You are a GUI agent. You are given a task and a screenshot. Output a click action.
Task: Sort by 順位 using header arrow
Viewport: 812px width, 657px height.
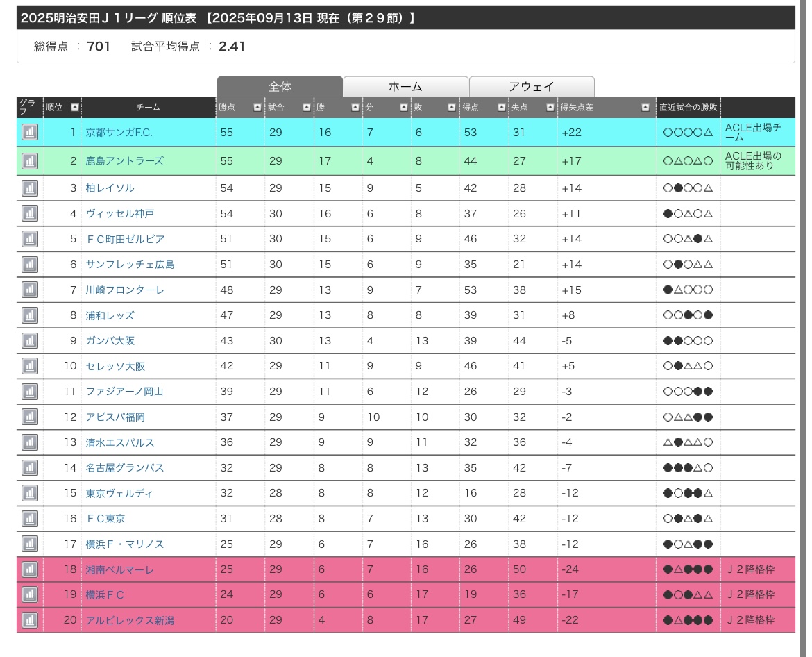pyautogui.click(x=74, y=108)
